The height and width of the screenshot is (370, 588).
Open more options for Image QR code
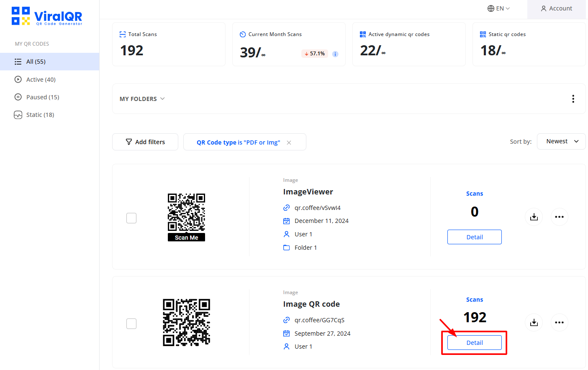pos(559,323)
